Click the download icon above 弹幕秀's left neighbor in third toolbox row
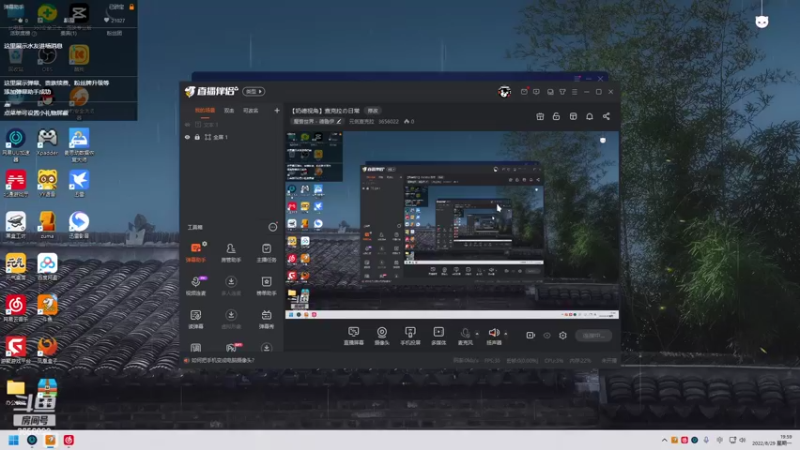This screenshot has height=450, width=800. pos(231,315)
